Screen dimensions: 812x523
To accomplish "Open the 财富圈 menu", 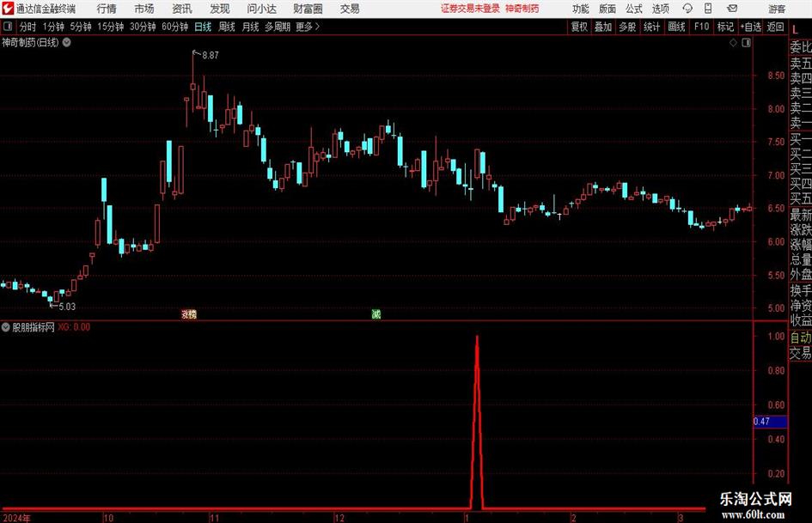I will coord(308,9).
